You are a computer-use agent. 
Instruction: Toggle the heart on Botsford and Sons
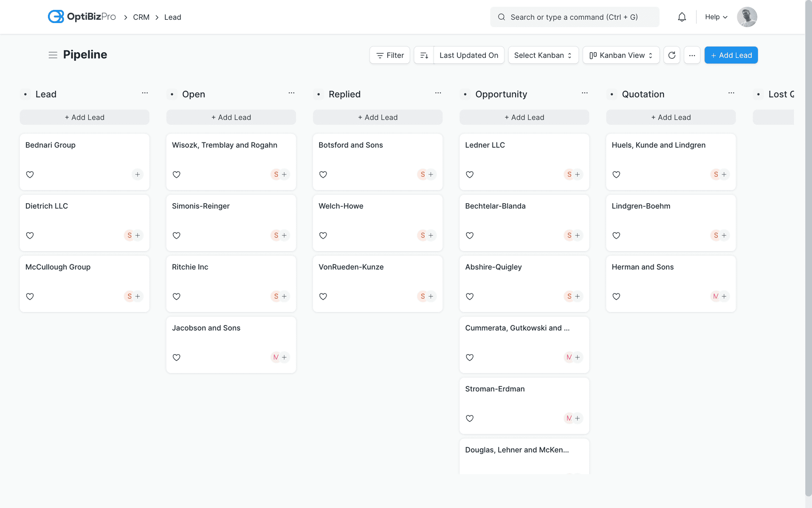pos(323,175)
